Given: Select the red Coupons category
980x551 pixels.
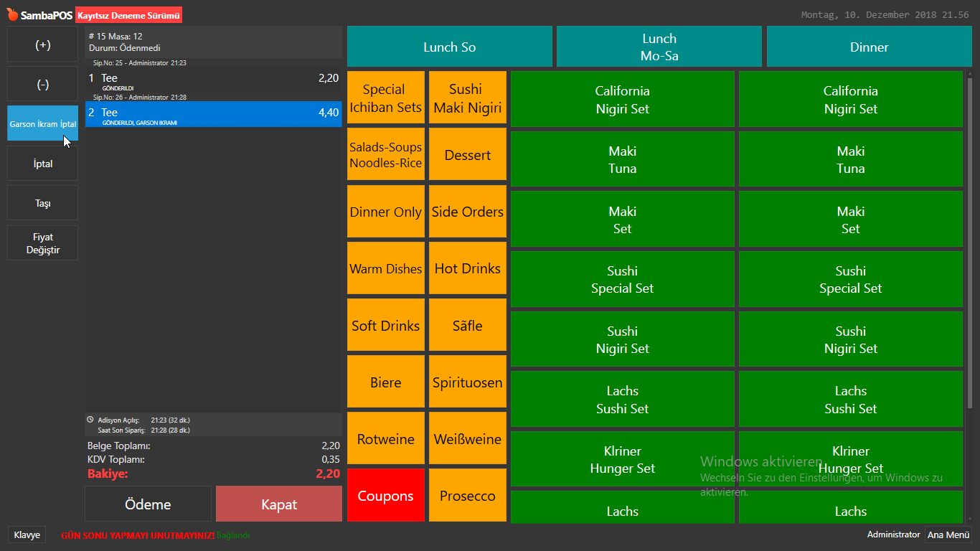Looking at the screenshot, I should 386,496.
